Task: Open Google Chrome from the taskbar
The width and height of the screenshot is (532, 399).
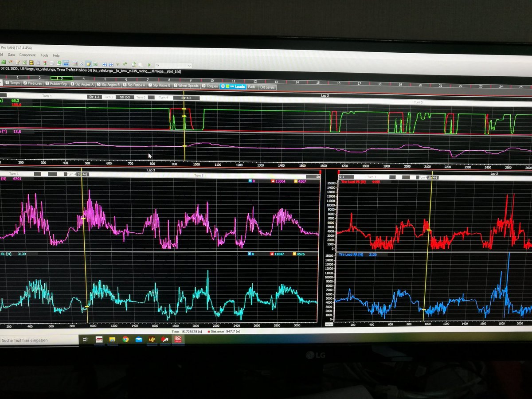Action: (x=126, y=340)
